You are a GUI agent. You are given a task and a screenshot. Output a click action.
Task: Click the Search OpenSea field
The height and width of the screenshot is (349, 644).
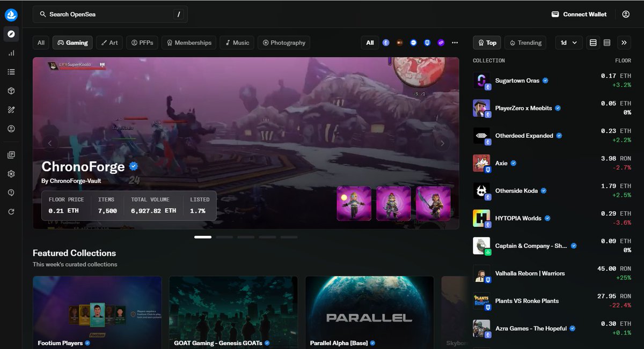click(x=110, y=14)
